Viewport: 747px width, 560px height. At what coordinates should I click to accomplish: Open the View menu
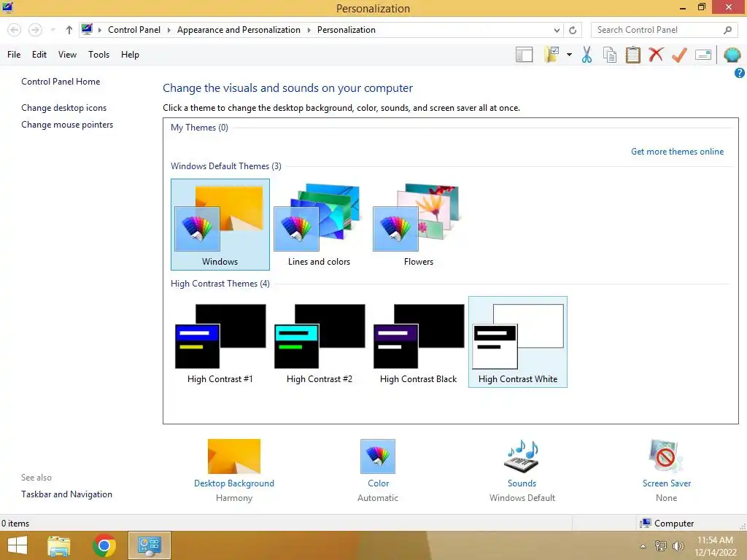pyautogui.click(x=67, y=55)
